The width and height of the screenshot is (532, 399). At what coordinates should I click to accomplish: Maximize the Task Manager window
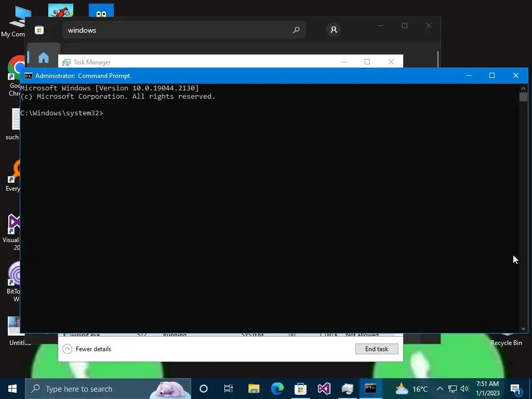click(367, 62)
